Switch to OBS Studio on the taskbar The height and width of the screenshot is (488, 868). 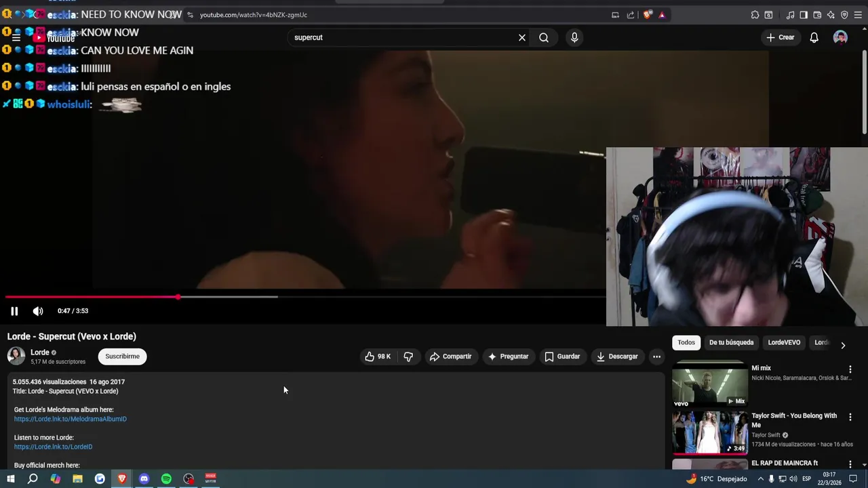[189, 479]
